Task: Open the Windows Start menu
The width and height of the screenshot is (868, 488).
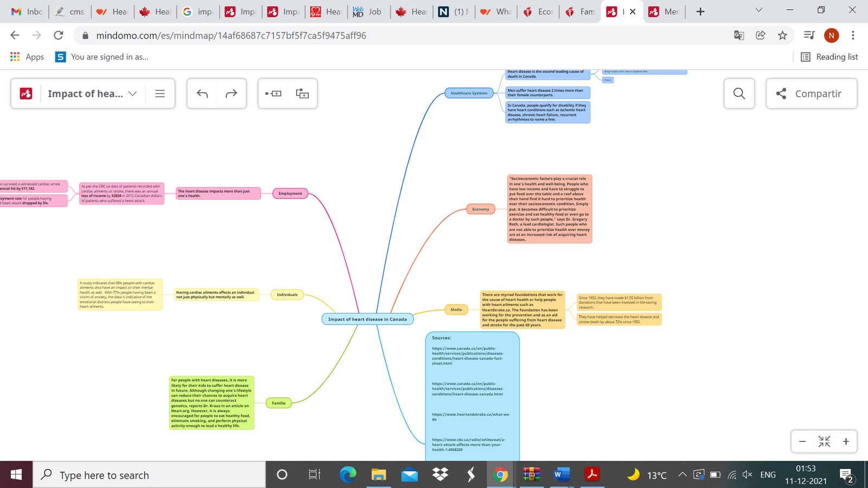Action: [x=16, y=475]
